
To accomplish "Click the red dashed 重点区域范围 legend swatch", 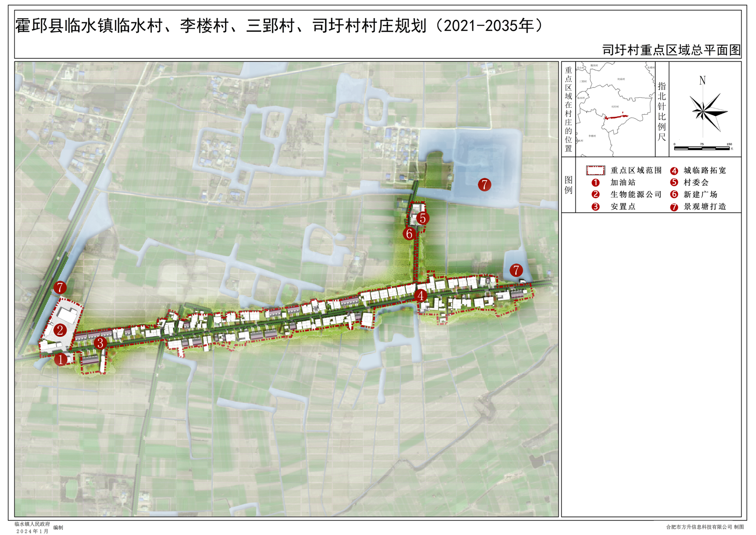I will pyautogui.click(x=595, y=171).
